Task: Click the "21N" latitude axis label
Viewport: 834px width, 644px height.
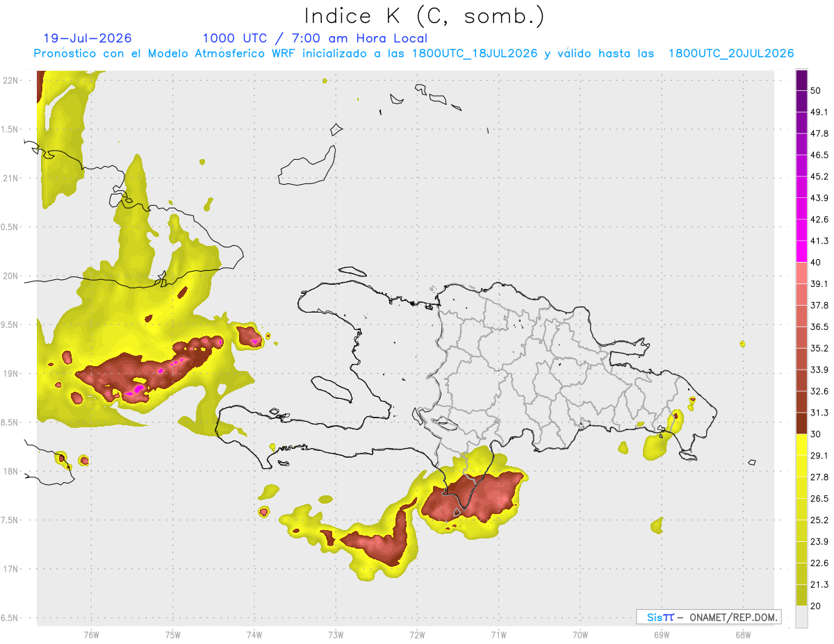Action: (10, 178)
